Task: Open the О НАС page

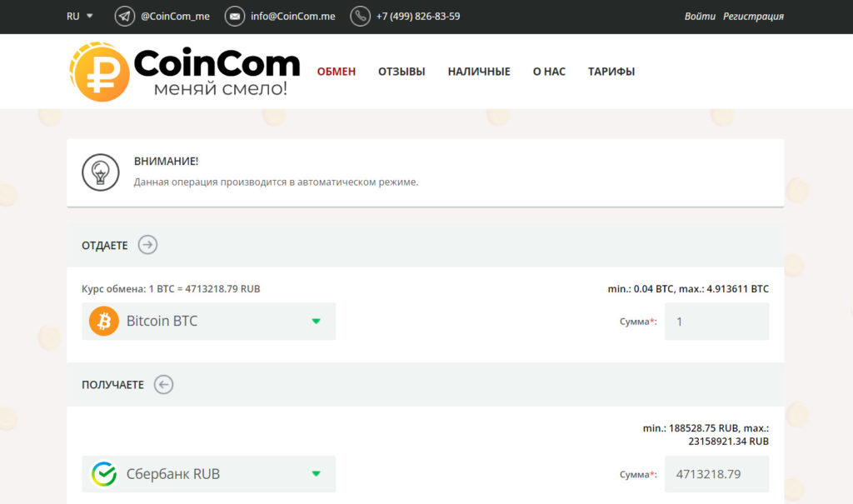Action: coord(549,72)
